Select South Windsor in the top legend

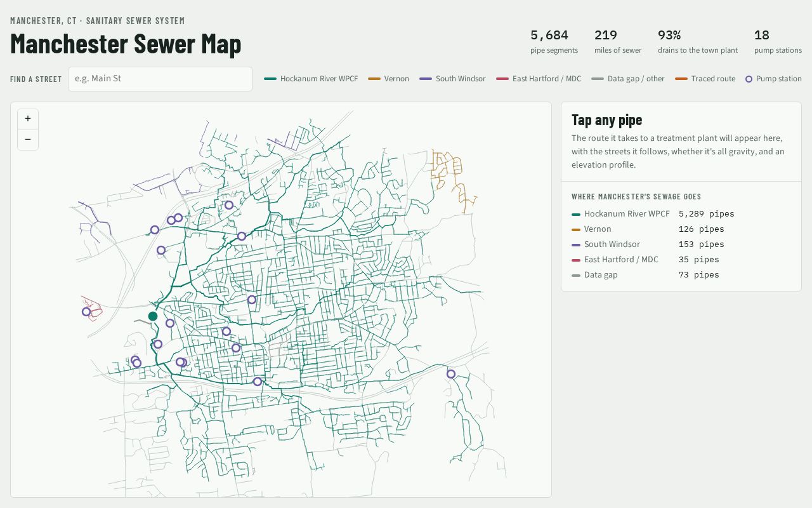[x=452, y=79]
